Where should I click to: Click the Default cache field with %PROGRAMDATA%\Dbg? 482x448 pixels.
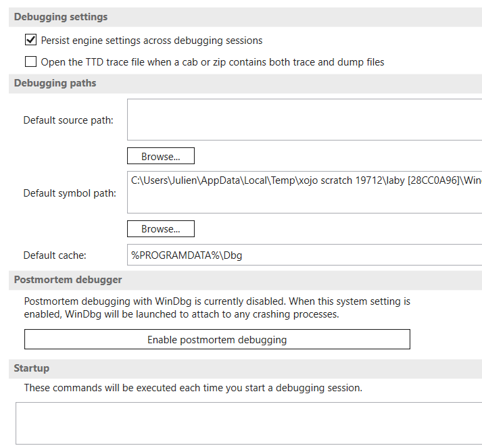tap(304, 255)
